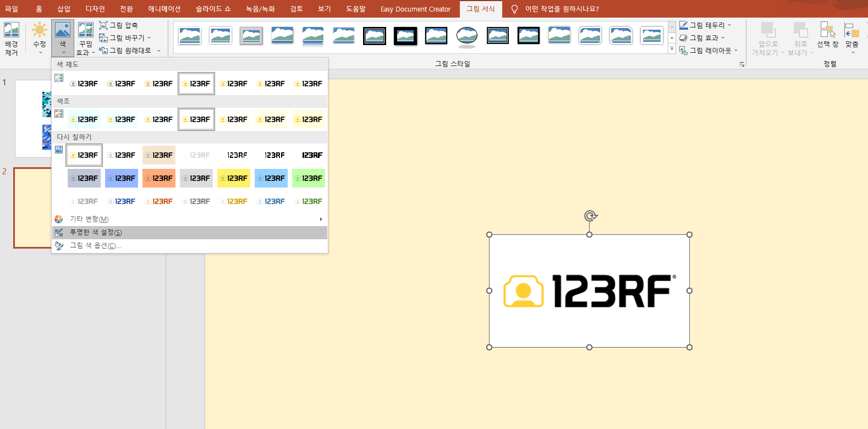
Task: Apply the oval picture style
Action: pyautogui.click(x=467, y=36)
